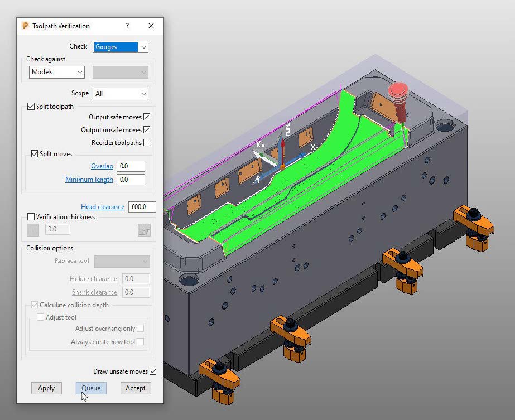Image resolution: width=515 pixels, height=420 pixels.
Task: Toggle the Split moves checkbox
Action: click(35, 154)
